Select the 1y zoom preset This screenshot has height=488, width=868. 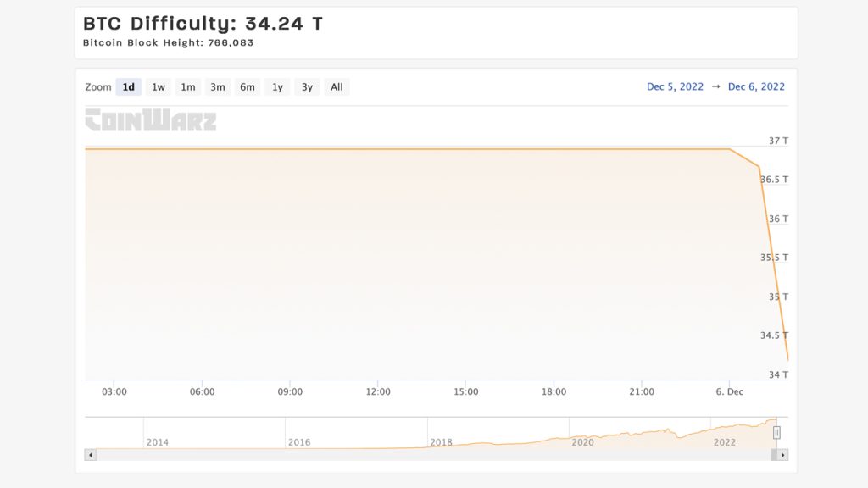pos(276,86)
